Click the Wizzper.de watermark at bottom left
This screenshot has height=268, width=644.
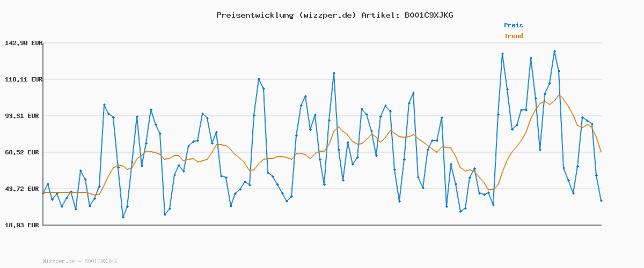pos(79,261)
